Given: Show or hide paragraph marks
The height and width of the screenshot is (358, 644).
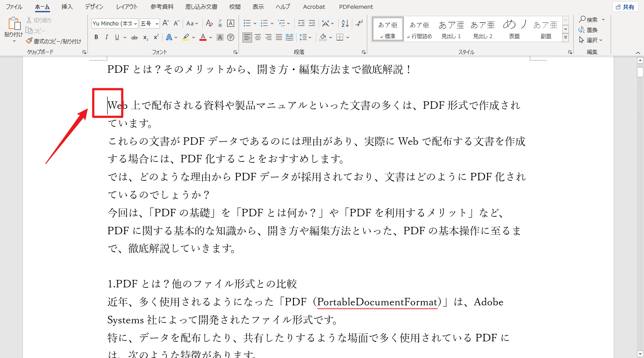Looking at the screenshot, I should click(x=359, y=23).
